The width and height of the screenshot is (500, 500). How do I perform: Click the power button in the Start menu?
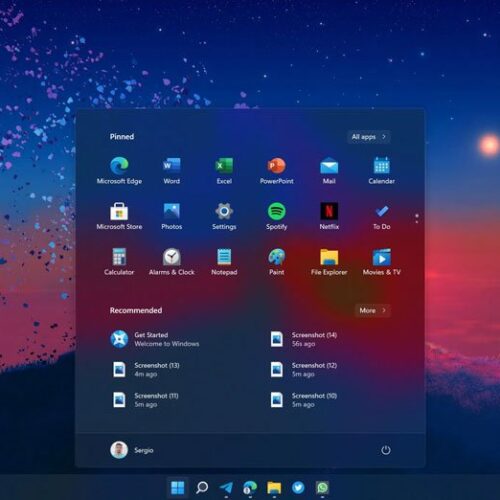[x=386, y=450]
